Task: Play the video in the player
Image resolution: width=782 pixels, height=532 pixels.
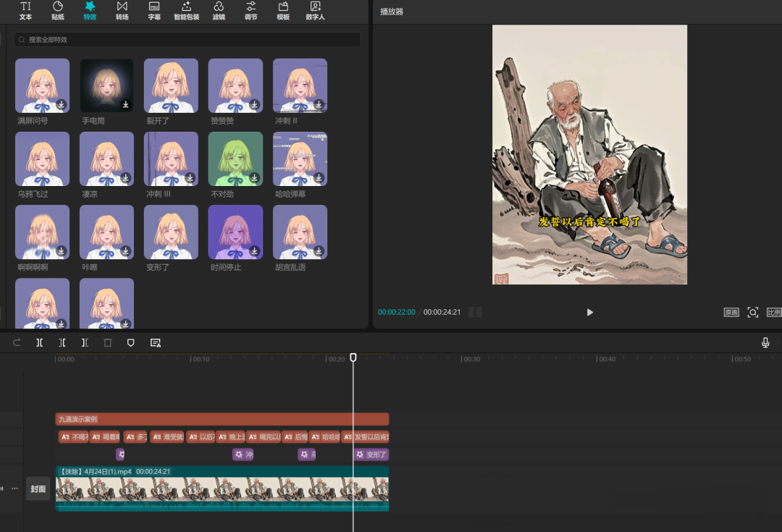Action: coord(589,312)
